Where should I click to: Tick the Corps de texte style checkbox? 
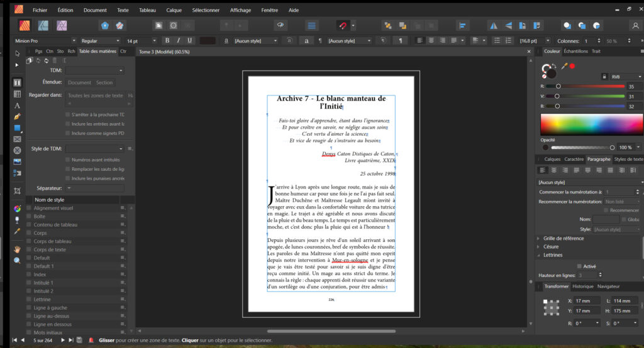29,249
